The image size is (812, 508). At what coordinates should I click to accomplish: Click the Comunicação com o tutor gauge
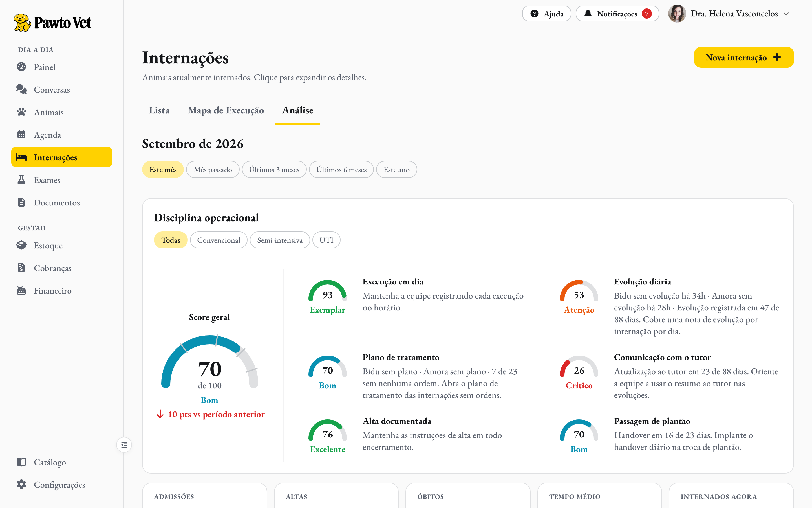click(x=579, y=367)
